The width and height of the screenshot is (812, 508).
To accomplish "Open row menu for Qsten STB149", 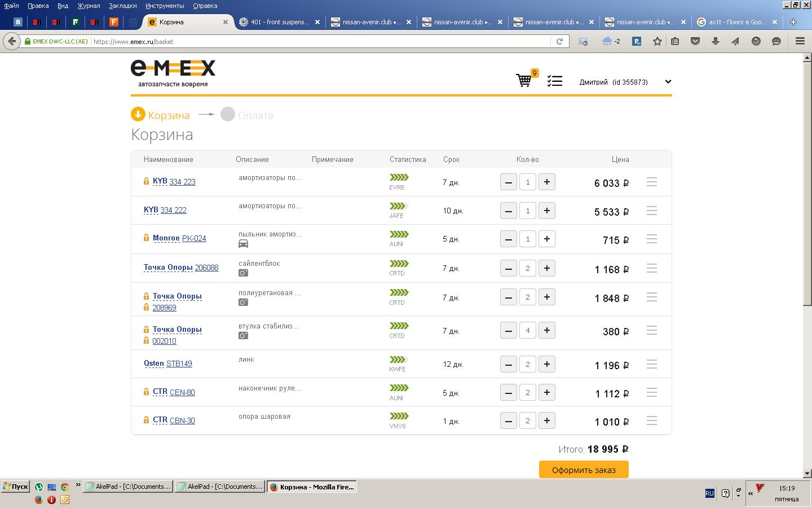I will pos(652,364).
